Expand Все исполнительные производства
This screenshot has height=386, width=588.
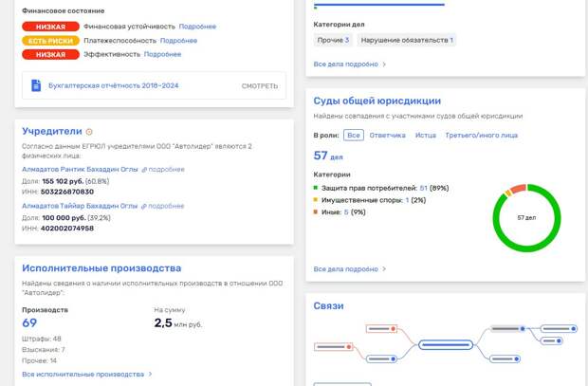coord(87,375)
